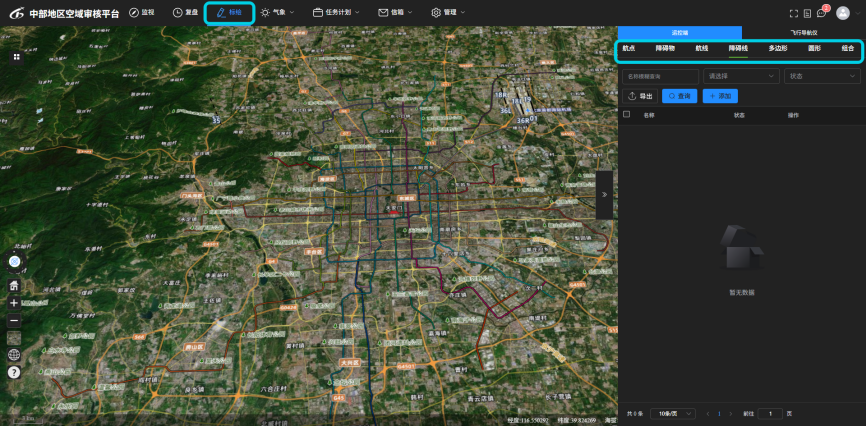Switch to the blue highlighted left panel tab

point(680,33)
